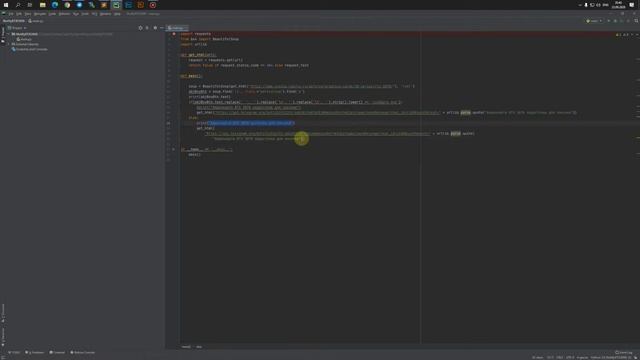Open File Explorer from the taskbar
640x360 pixels.
click(x=42, y=5)
